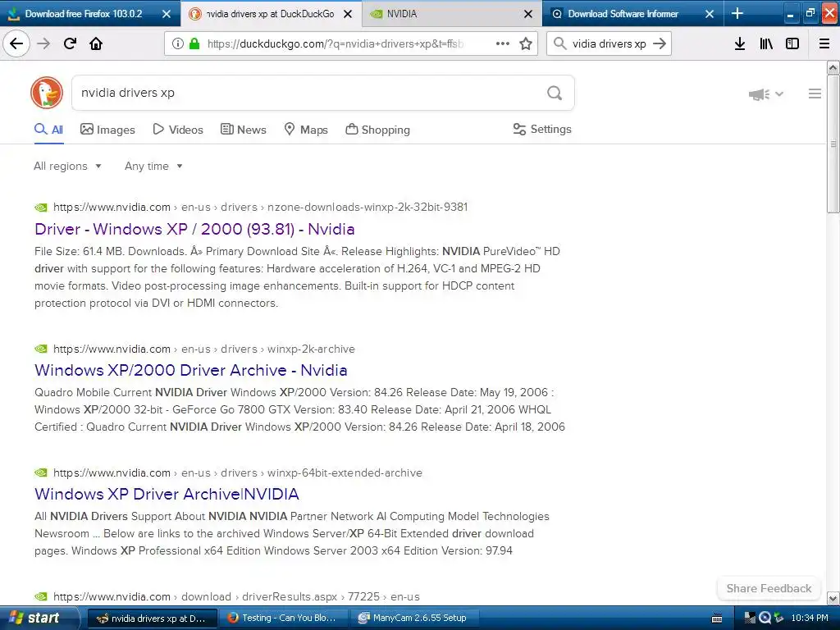This screenshot has width=840, height=630.
Task: Click the keyboard icon in system tray
Action: point(716,619)
